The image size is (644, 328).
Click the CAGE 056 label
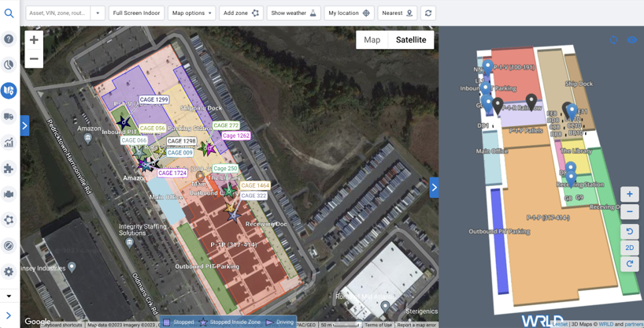tap(153, 129)
